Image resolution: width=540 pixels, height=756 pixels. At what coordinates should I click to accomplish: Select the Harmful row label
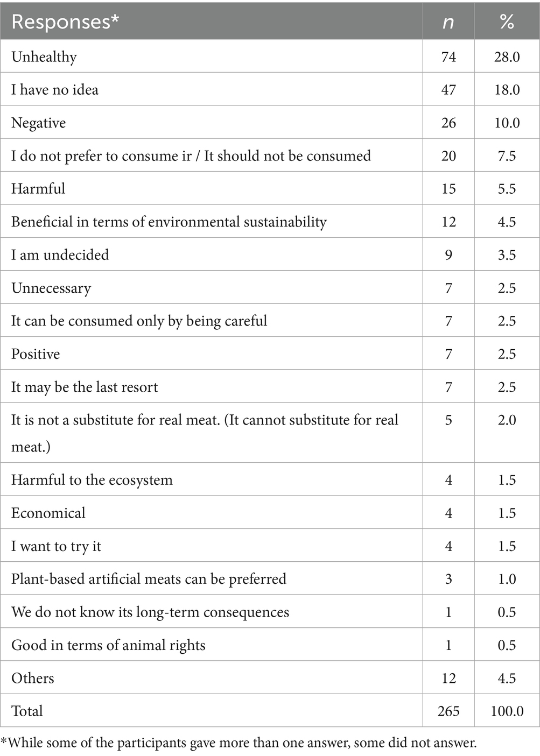tap(38, 189)
